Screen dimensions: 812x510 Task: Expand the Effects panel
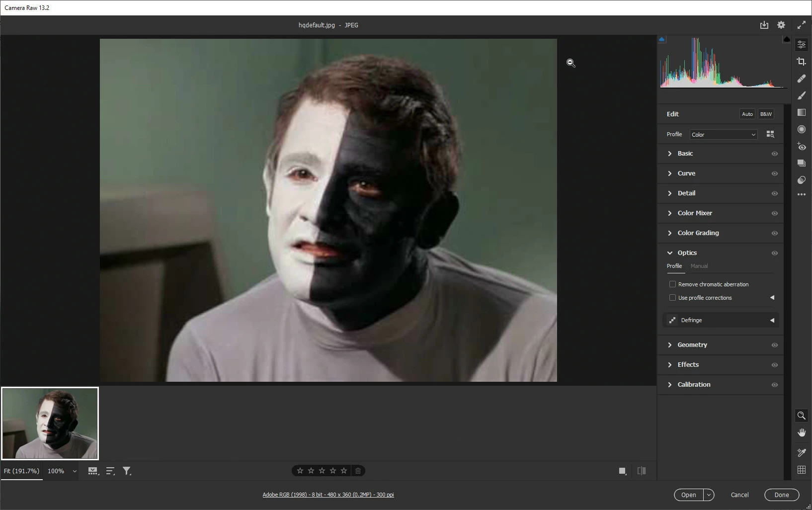click(x=670, y=365)
